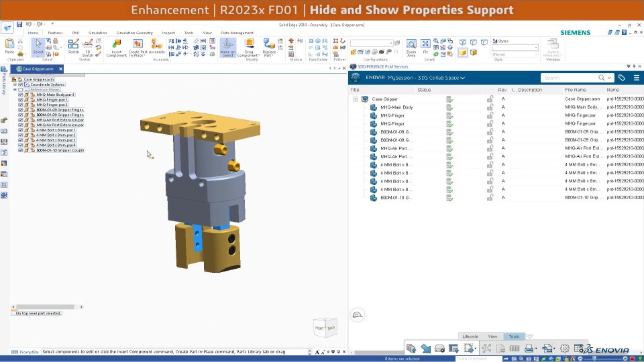Open the Styles dropdown combo box
Image resolution: width=644 pixels, height=362 pixels.
pyautogui.click(x=515, y=48)
